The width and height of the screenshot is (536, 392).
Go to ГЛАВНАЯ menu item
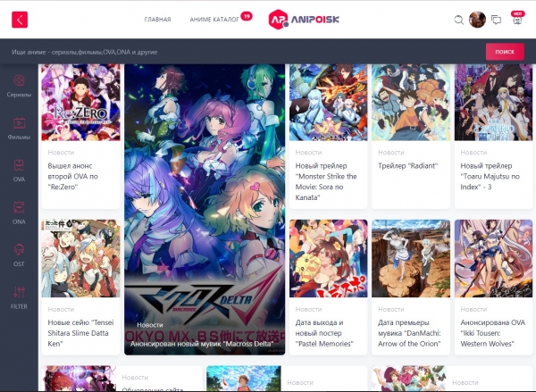point(157,20)
